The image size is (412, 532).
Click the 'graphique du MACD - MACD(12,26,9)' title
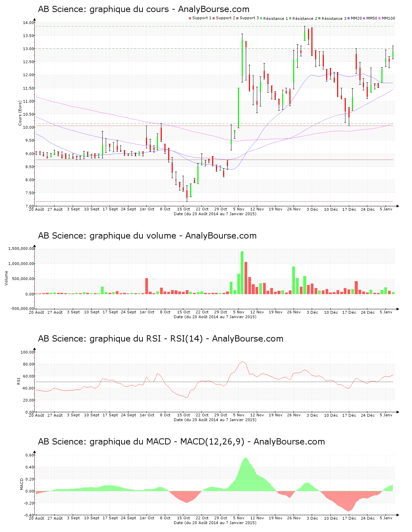[x=167, y=442]
